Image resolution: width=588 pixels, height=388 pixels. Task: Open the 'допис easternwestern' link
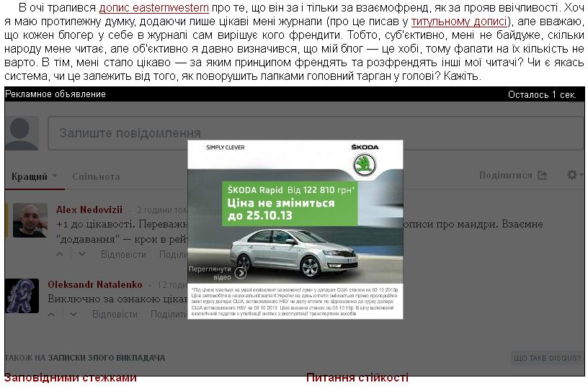click(153, 7)
